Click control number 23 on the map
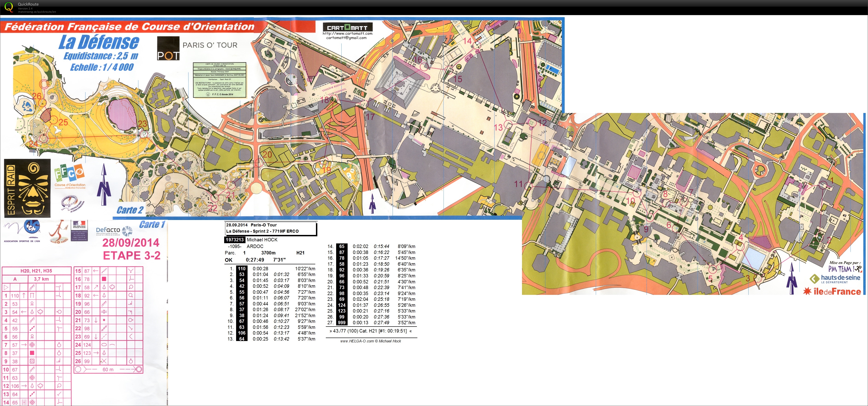 142,124
